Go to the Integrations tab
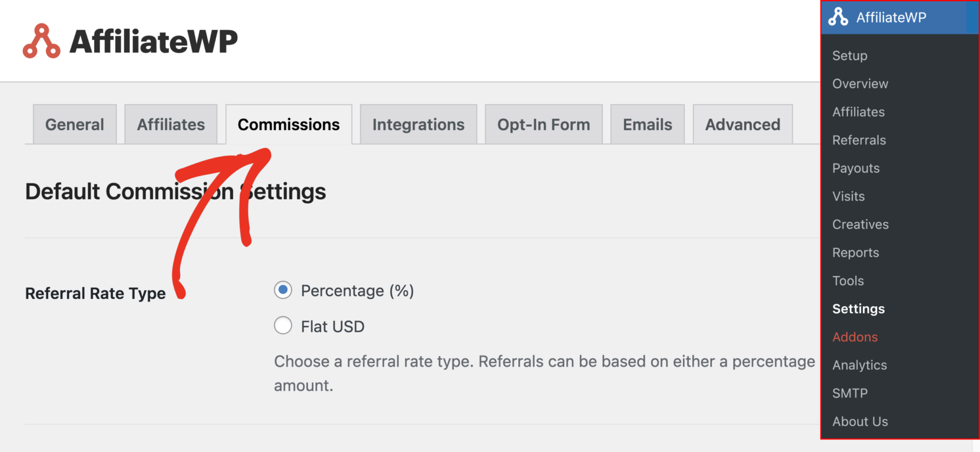The width and height of the screenshot is (980, 452). tap(418, 124)
